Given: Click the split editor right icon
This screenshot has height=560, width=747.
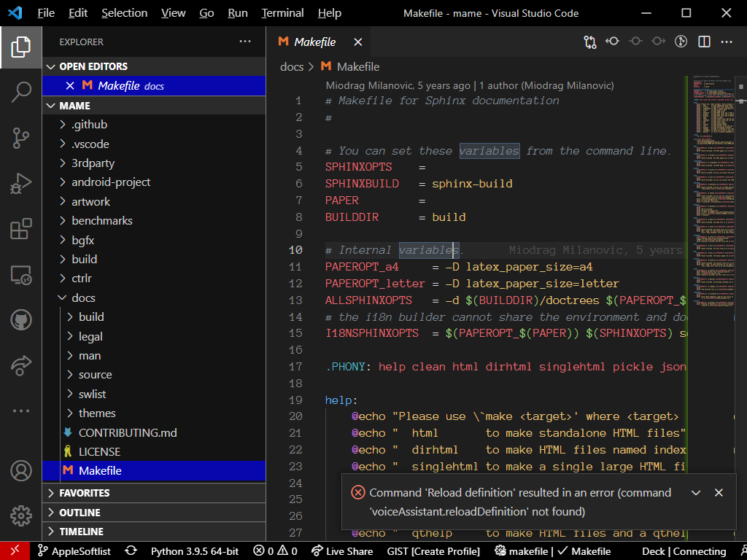Looking at the screenshot, I should pyautogui.click(x=704, y=42).
